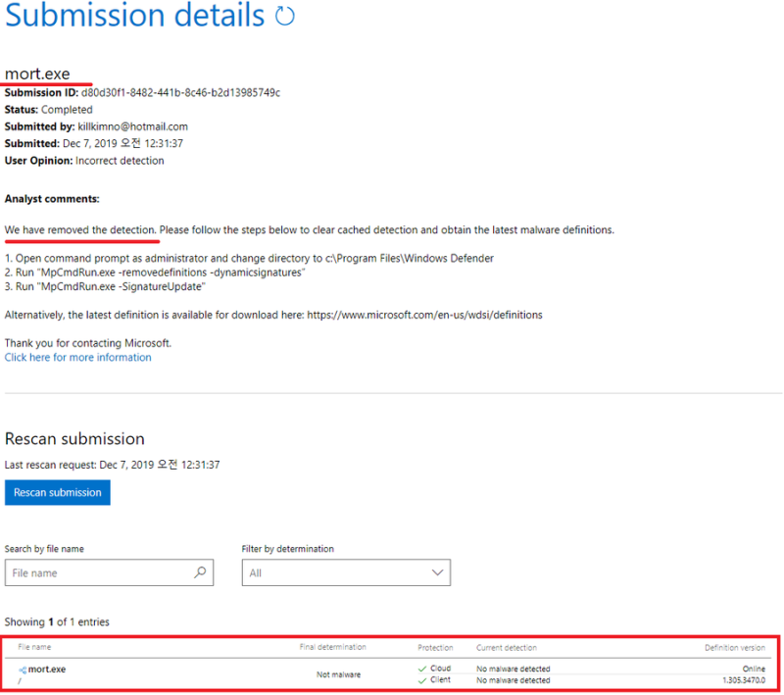Click the green check next to Cloud
784x695 pixels.
pos(419,669)
